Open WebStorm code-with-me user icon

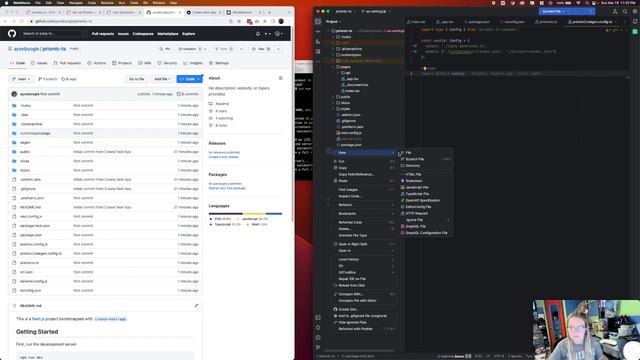[615, 11]
